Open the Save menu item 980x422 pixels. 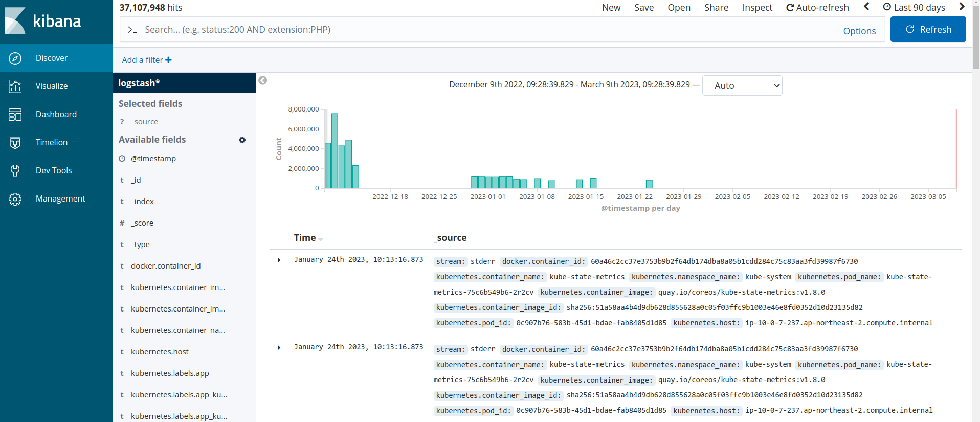point(644,7)
